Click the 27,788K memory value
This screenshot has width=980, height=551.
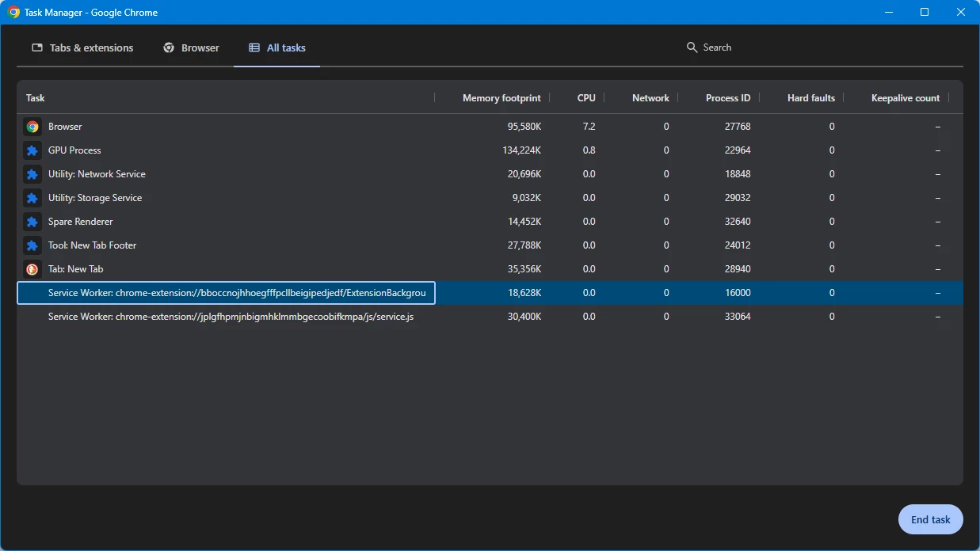coord(524,245)
